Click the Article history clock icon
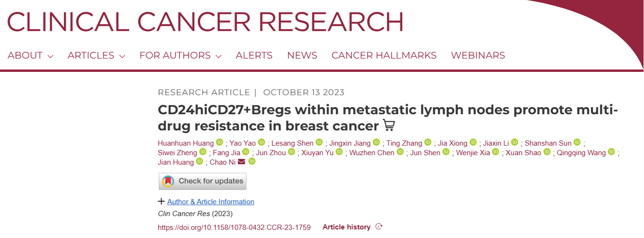644x238 pixels. tap(379, 227)
